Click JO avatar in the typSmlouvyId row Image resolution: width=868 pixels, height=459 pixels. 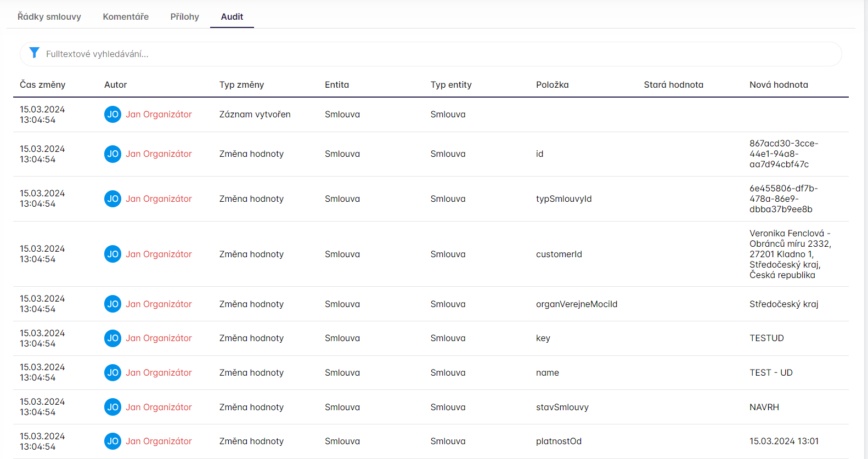(112, 199)
